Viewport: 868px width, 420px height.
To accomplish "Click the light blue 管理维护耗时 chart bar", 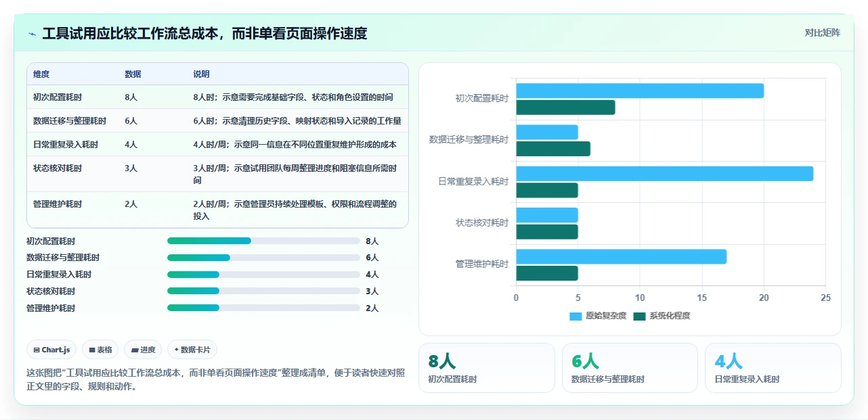I will click(x=621, y=257).
